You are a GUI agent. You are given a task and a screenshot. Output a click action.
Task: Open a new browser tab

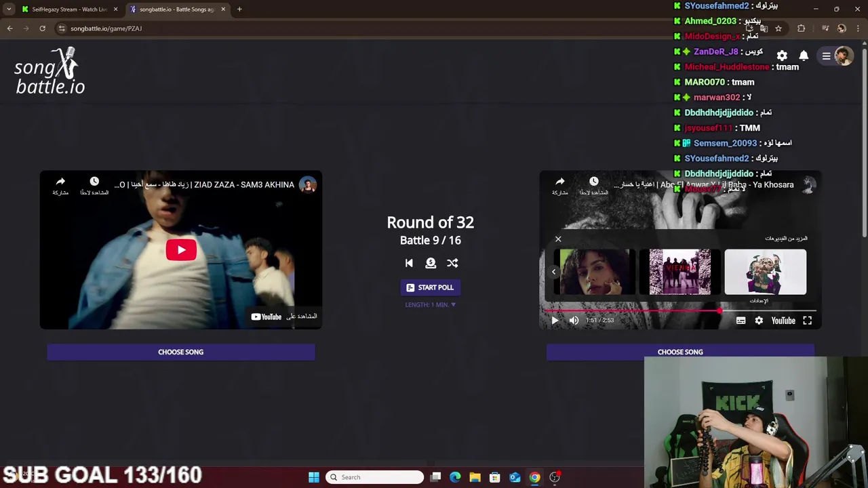[x=239, y=9]
